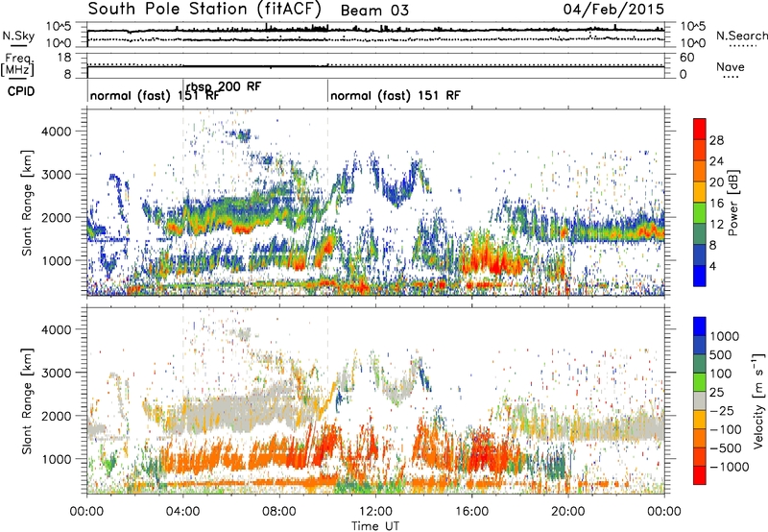
Task: Click the date '04/Feb/2015'
Action: point(613,9)
